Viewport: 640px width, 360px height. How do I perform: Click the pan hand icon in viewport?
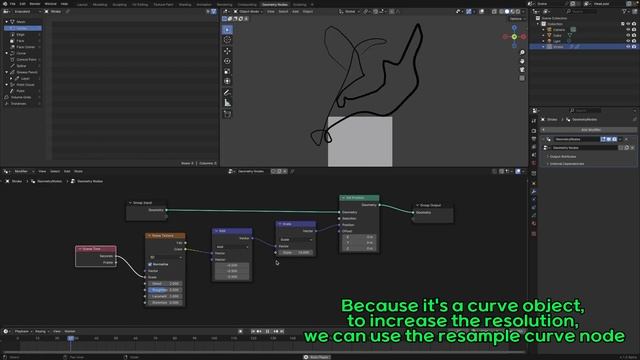click(x=522, y=61)
